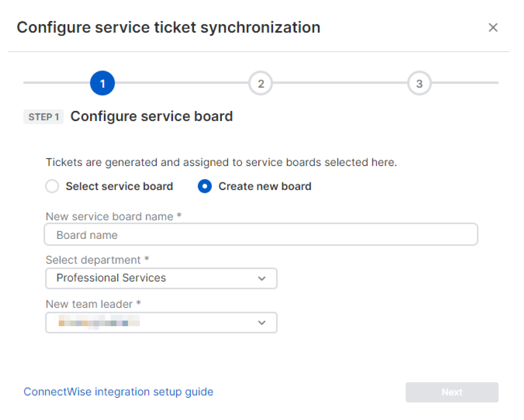Jump to step 3 in the wizard

click(x=419, y=83)
